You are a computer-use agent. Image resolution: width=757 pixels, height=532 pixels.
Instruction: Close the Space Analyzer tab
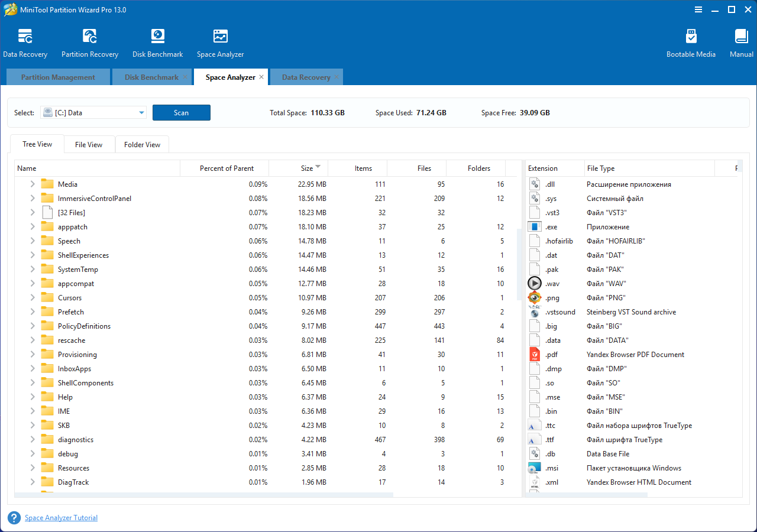click(x=261, y=77)
